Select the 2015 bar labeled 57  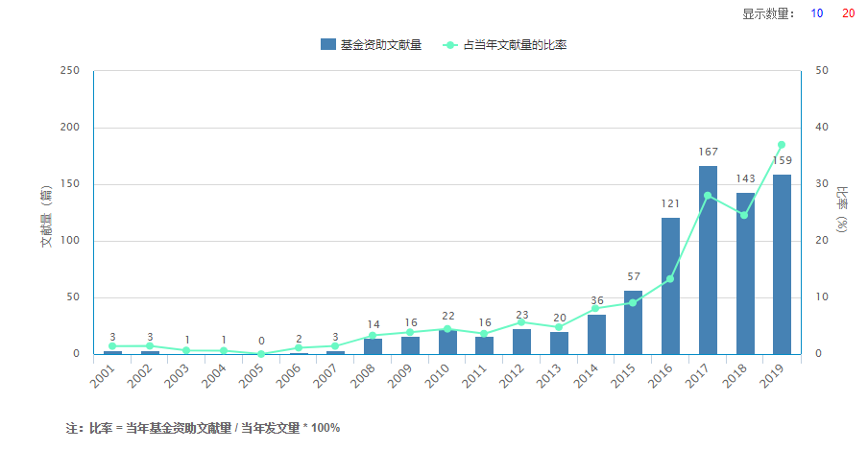[634, 322]
